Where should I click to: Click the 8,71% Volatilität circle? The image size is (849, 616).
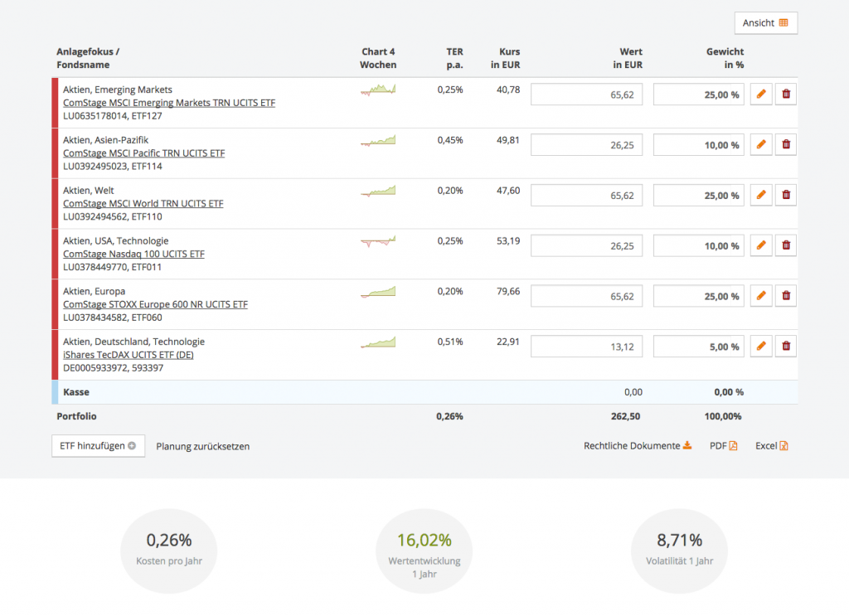(679, 551)
